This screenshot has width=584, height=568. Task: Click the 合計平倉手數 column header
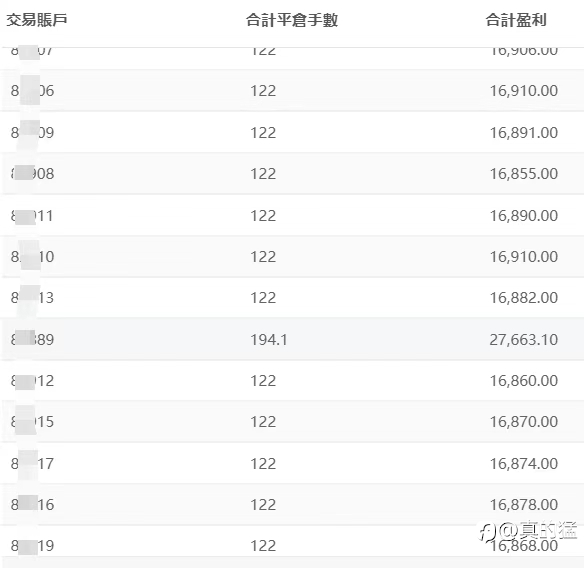292,20
